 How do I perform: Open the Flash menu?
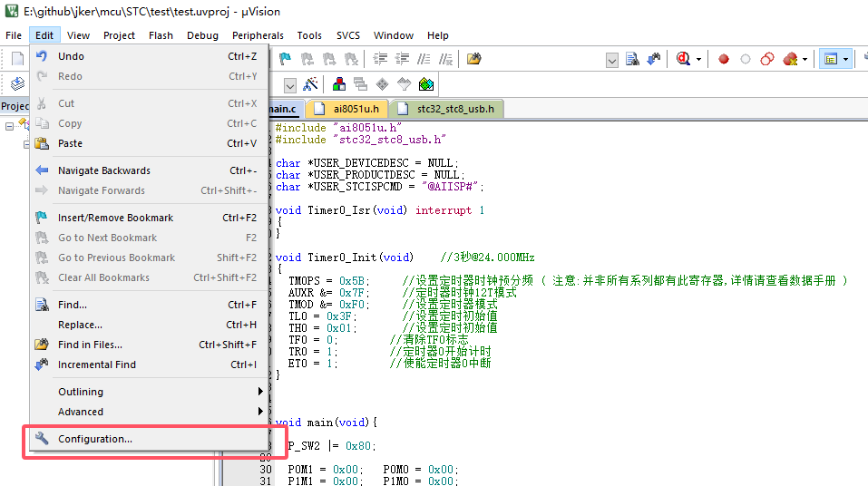tap(161, 35)
